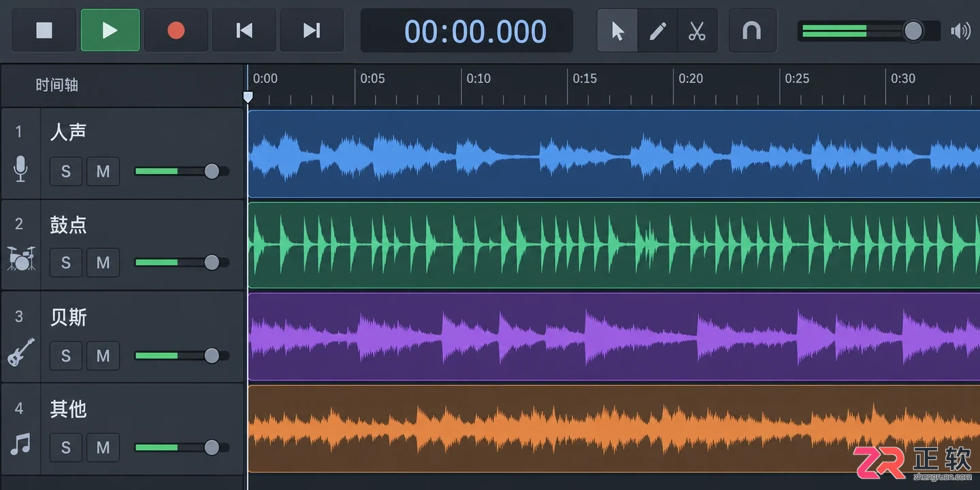Click the master volume speaker icon

pyautogui.click(x=961, y=31)
